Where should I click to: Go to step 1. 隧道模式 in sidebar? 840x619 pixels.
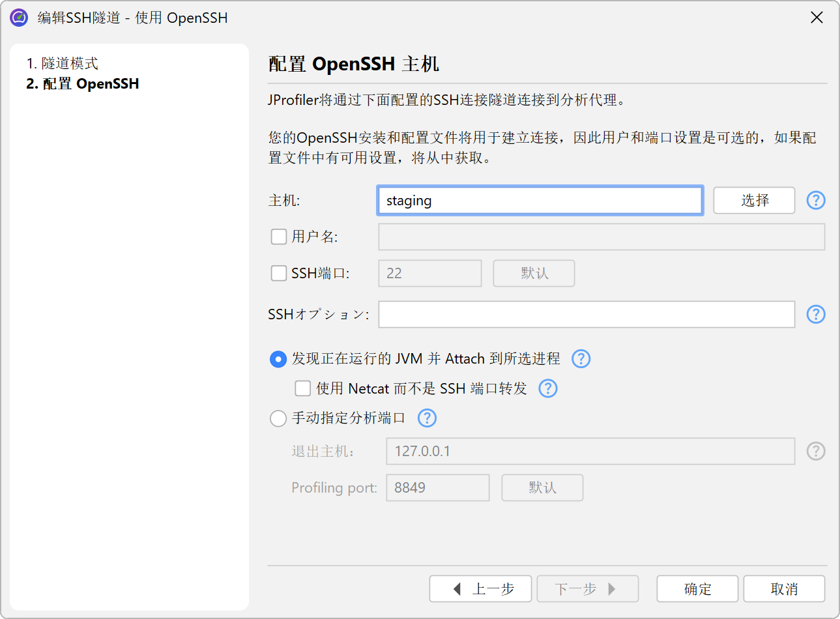(x=63, y=63)
